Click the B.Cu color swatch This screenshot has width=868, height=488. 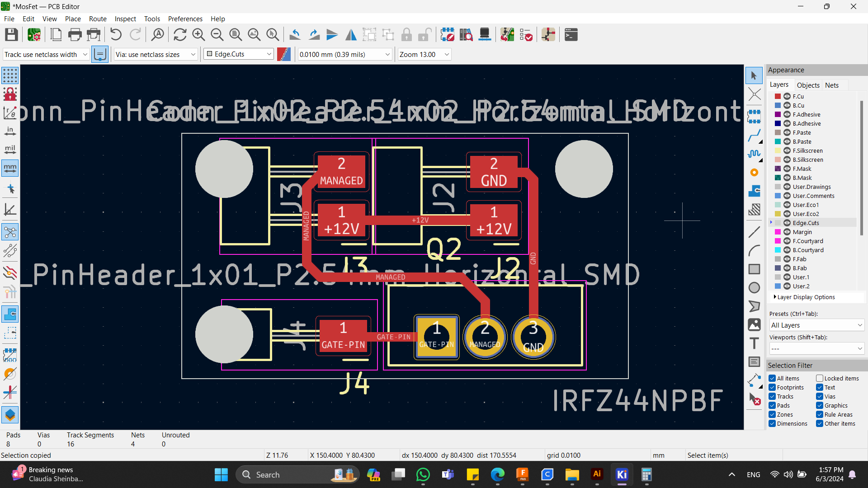[778, 105]
